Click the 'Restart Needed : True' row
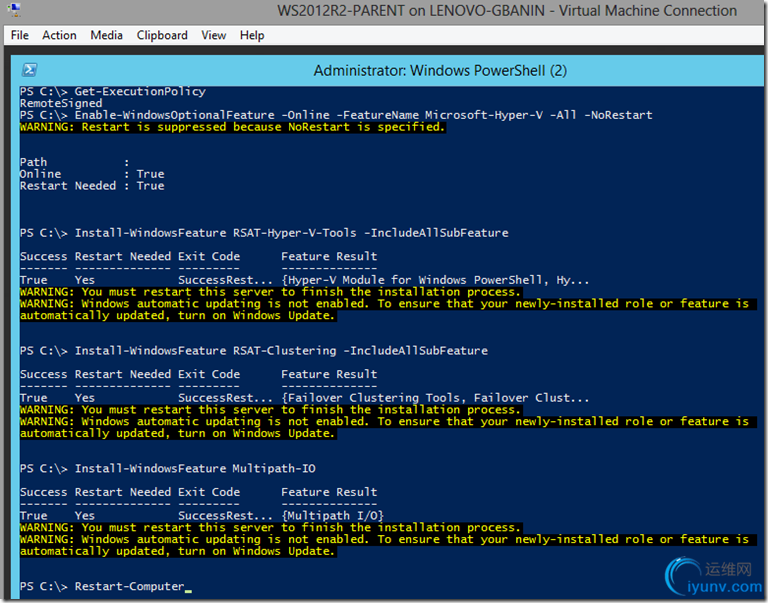This screenshot has width=768, height=603. pyautogui.click(x=92, y=186)
